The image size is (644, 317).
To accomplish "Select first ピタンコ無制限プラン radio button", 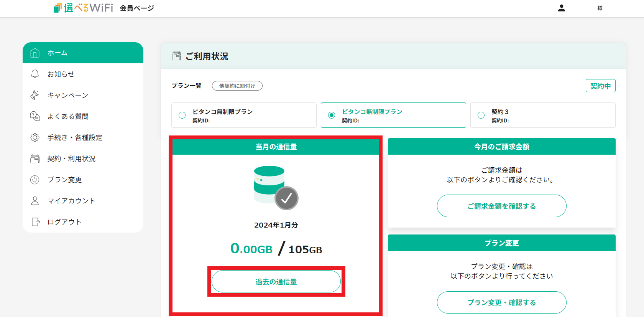I will click(182, 115).
